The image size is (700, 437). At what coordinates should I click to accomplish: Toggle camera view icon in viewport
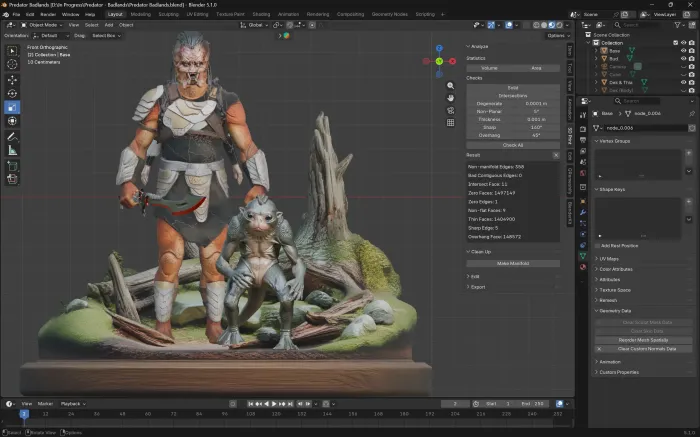coord(450,110)
